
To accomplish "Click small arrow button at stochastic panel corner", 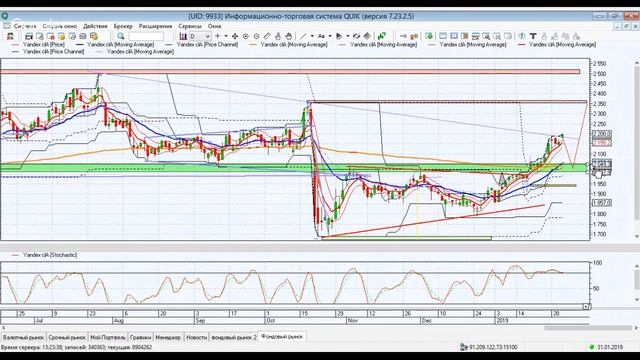I will pyautogui.click(x=586, y=306).
